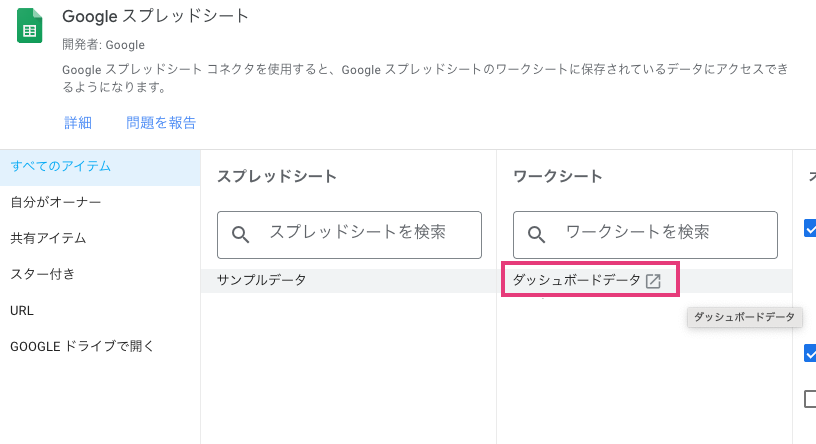Open the スター付き category
Viewport: 816px width, 444px height.
[42, 274]
